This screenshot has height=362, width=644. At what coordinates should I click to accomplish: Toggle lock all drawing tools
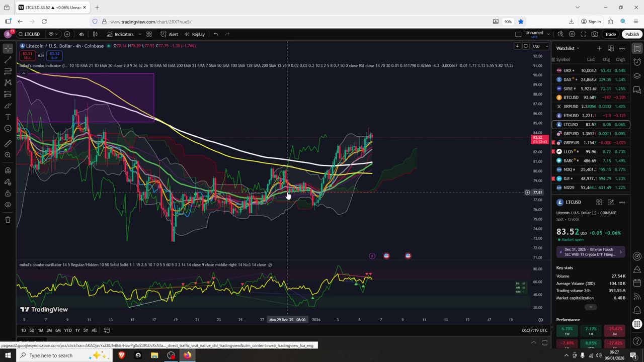click(8, 194)
